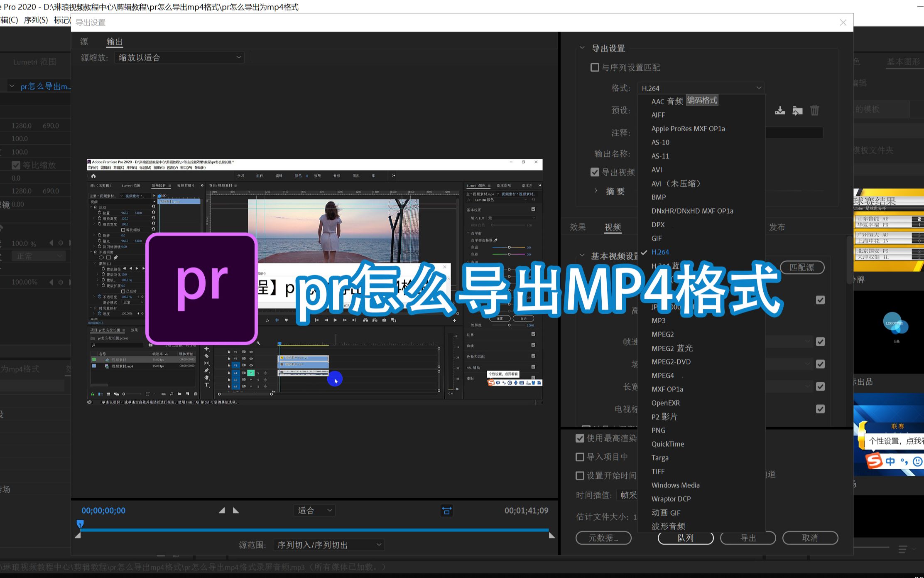Click the timeline playhead slider
The image size is (924, 578).
click(x=80, y=524)
